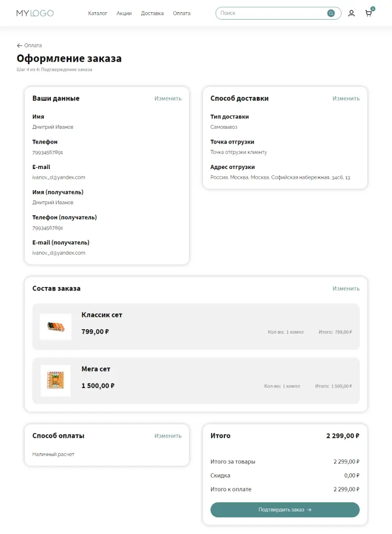The image size is (392, 534).
Task: Select the Оплата item in top navigation
Action: [x=182, y=13]
